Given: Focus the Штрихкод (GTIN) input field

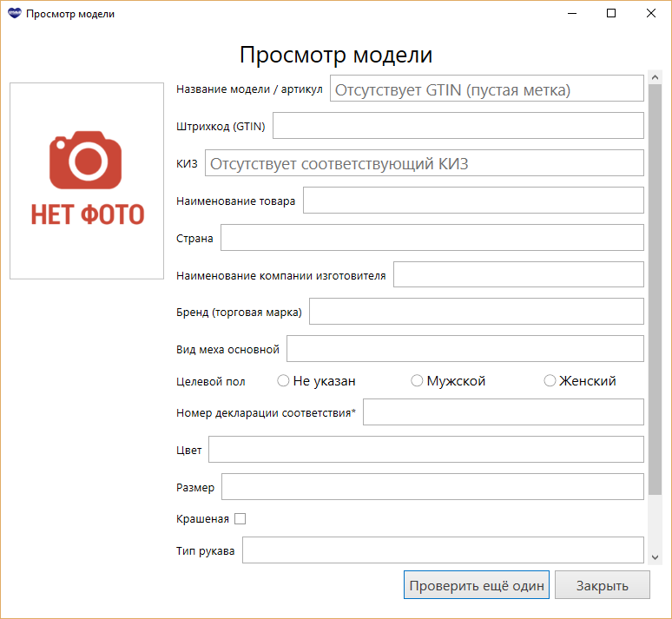Looking at the screenshot, I should pos(458,126).
